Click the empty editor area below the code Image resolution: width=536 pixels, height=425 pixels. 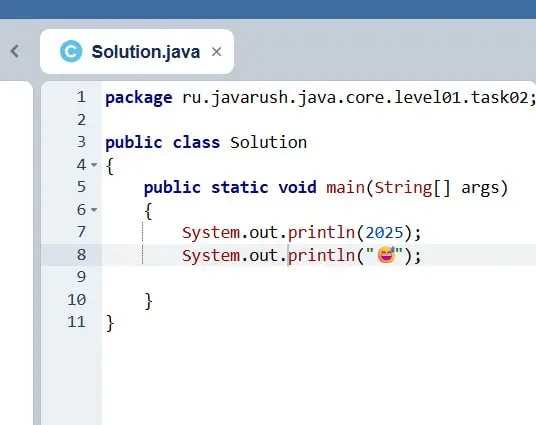point(318,380)
